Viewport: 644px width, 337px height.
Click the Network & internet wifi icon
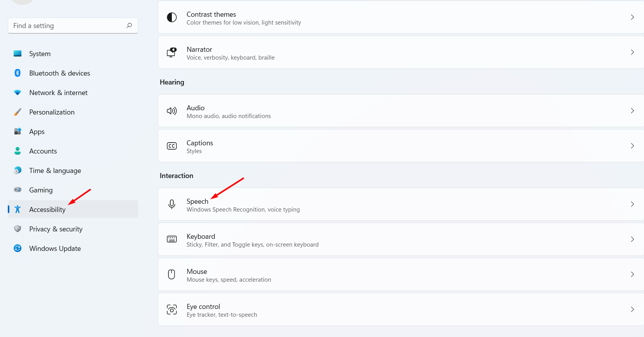(18, 92)
